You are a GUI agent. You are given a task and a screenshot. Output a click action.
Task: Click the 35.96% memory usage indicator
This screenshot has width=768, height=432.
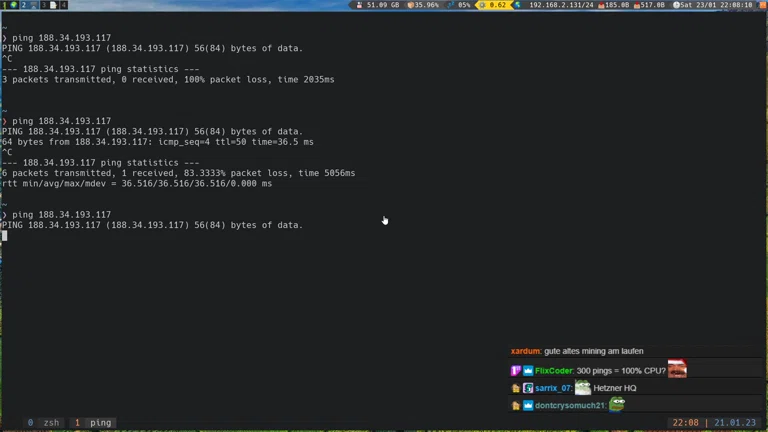[423, 5]
